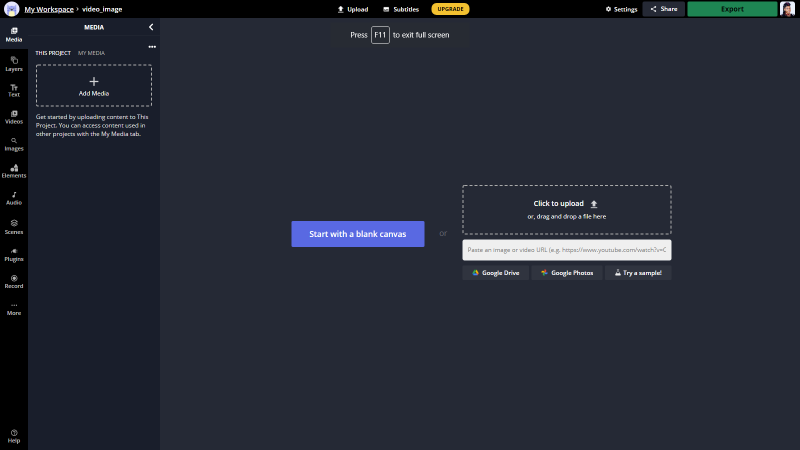
Task: Switch to MY MEDIA tab
Action: click(91, 53)
